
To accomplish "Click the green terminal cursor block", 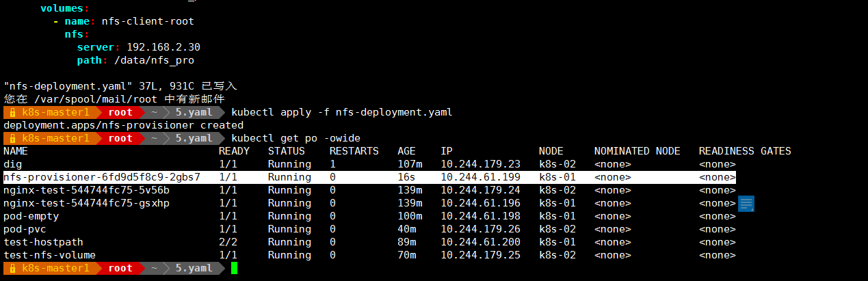I will click(x=234, y=269).
